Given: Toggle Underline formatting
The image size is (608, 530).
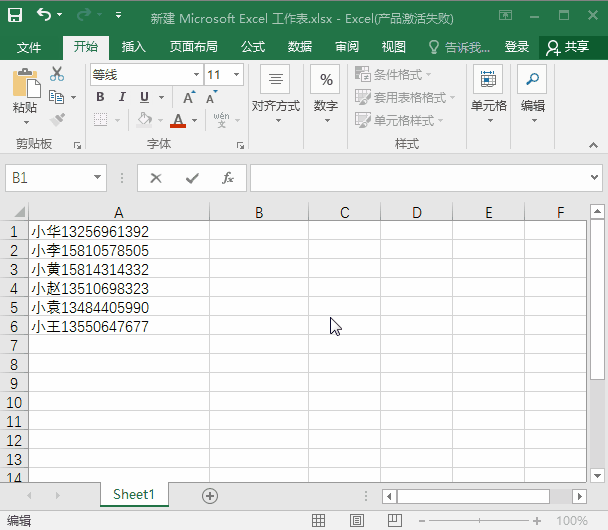Looking at the screenshot, I should (x=144, y=97).
